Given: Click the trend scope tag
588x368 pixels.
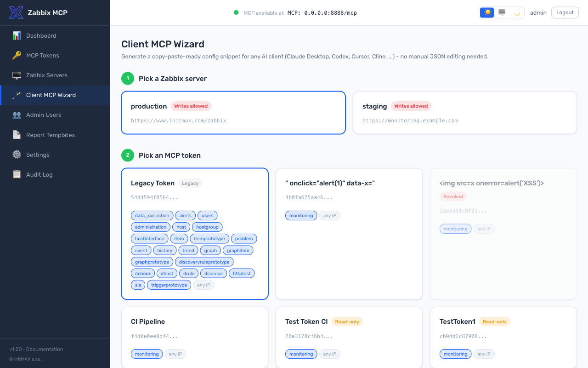Looking at the screenshot, I should pyautogui.click(x=188, y=250).
